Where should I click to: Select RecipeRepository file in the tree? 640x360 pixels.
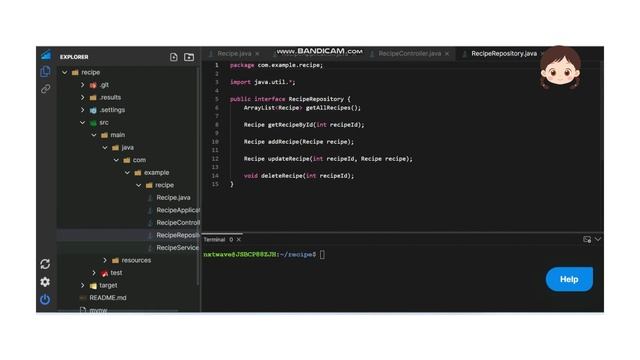[178, 235]
